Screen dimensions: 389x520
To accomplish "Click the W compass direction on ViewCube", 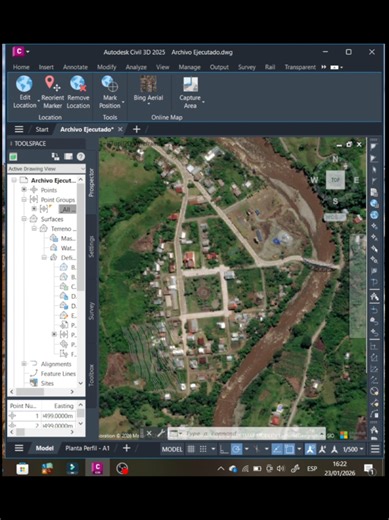I will [x=314, y=180].
